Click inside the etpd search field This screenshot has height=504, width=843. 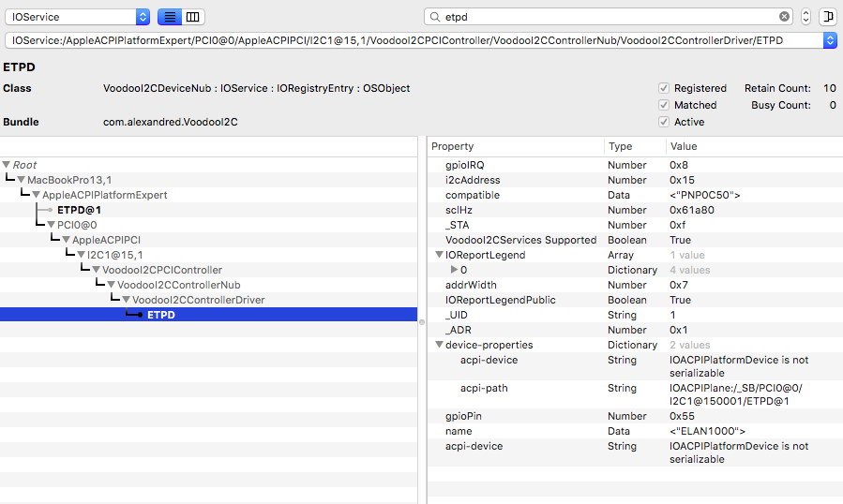pyautogui.click(x=610, y=17)
